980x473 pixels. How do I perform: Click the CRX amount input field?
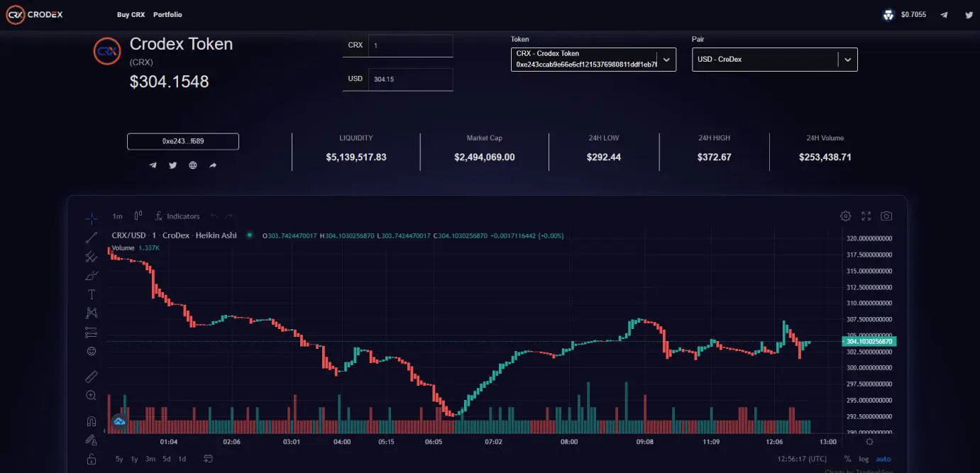(x=410, y=45)
